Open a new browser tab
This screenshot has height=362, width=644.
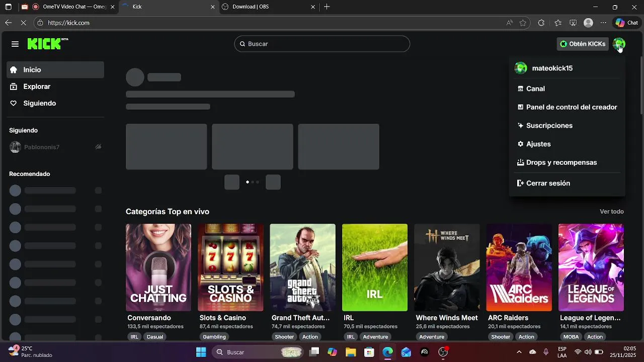327,7
